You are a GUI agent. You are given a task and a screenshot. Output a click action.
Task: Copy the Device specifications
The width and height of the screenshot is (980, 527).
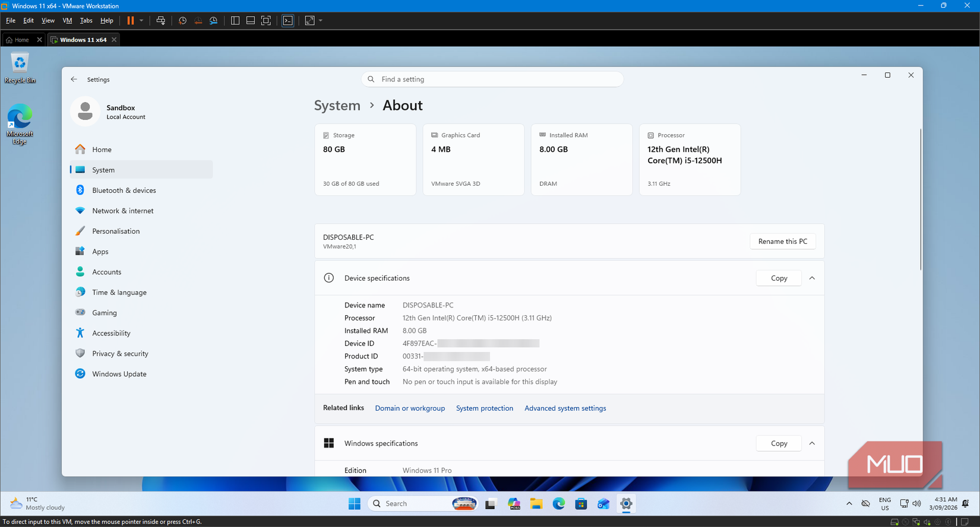[x=779, y=278]
